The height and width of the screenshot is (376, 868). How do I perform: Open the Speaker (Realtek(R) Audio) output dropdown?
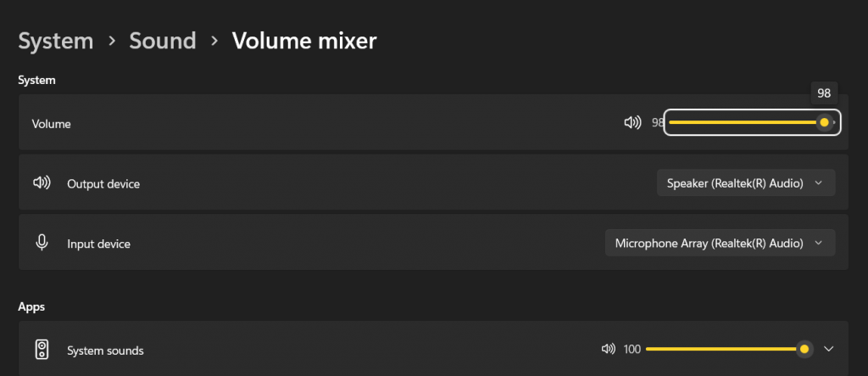tap(745, 183)
